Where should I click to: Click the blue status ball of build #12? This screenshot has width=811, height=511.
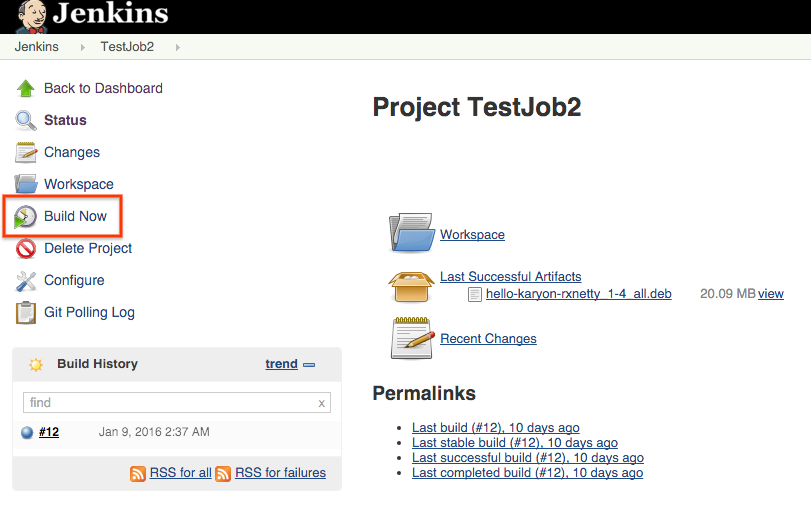click(27, 432)
